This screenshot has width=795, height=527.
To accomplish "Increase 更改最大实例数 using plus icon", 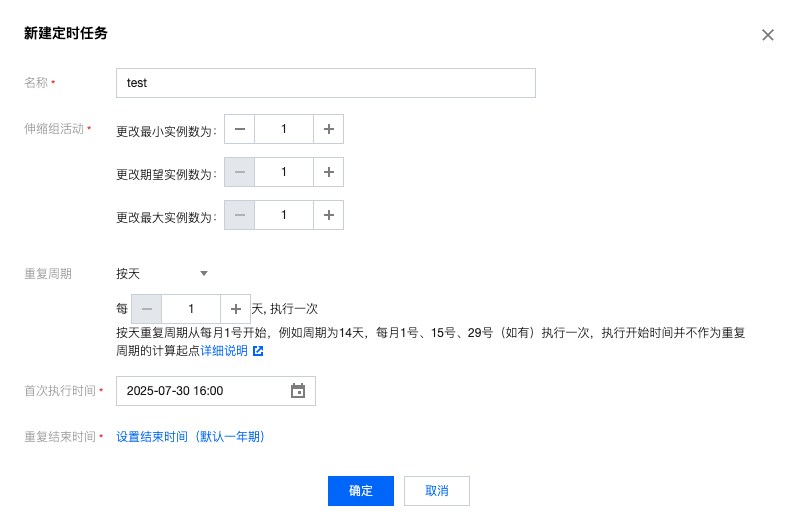I will (x=328, y=215).
